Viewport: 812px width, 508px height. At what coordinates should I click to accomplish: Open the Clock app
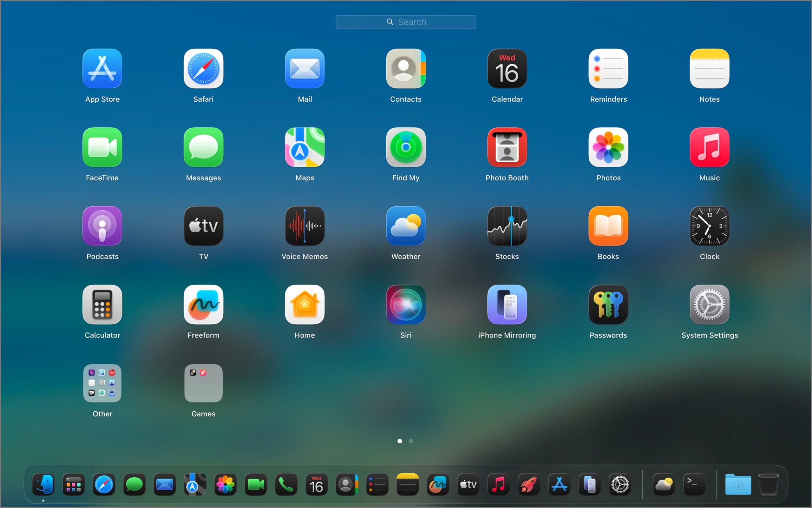709,226
